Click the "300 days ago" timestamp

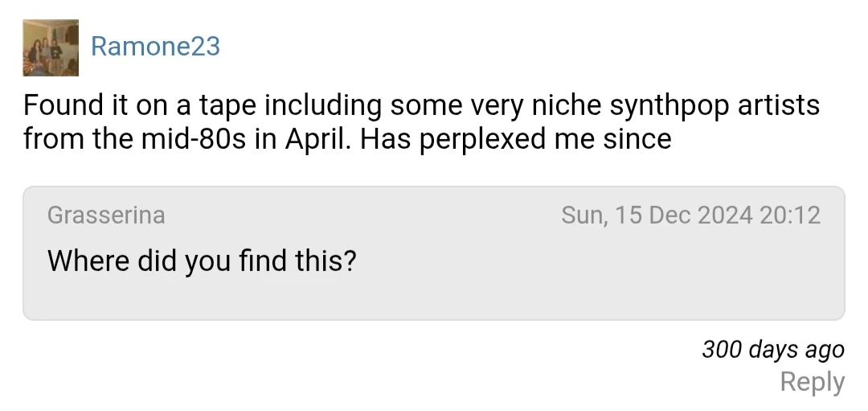(x=772, y=350)
